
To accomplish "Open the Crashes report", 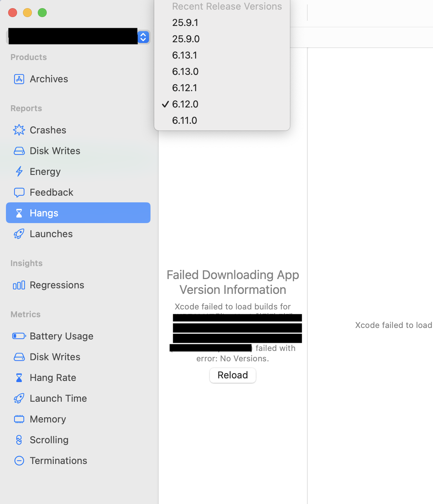I will [78, 130].
